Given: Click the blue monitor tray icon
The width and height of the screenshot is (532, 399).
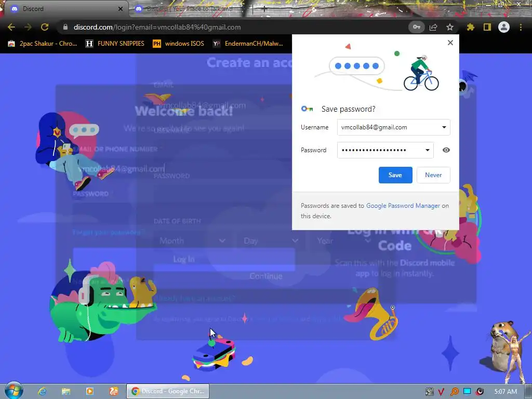Looking at the screenshot, I should [467, 392].
